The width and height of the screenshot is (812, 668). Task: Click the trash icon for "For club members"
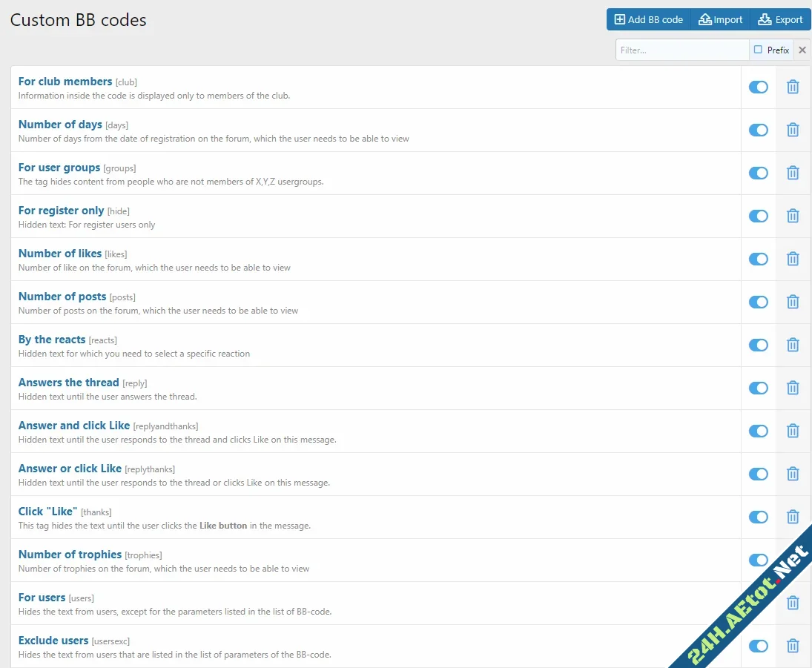(x=793, y=87)
